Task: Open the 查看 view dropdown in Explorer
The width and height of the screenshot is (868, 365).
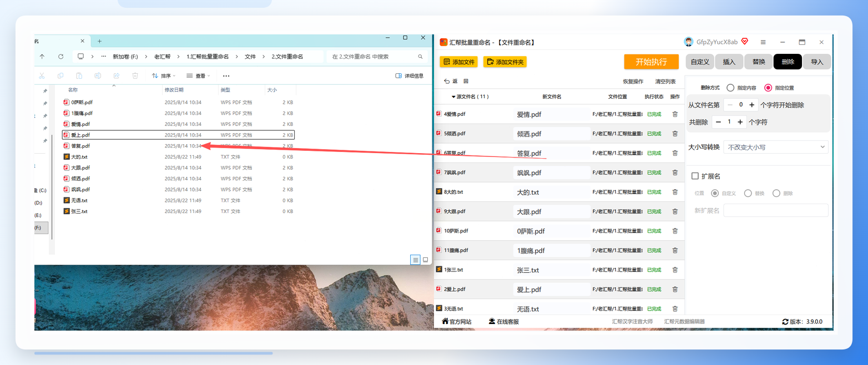Action: 198,76
